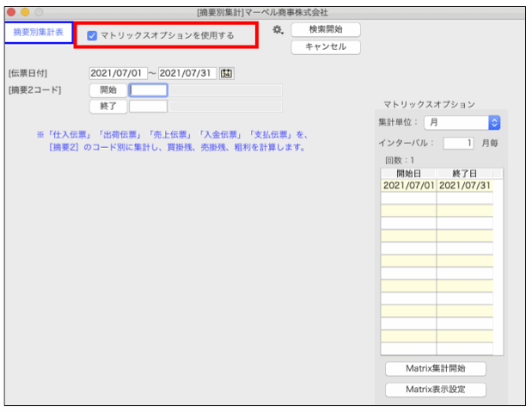Click the gear settings icon
The width and height of the screenshot is (532, 412).
(x=278, y=30)
